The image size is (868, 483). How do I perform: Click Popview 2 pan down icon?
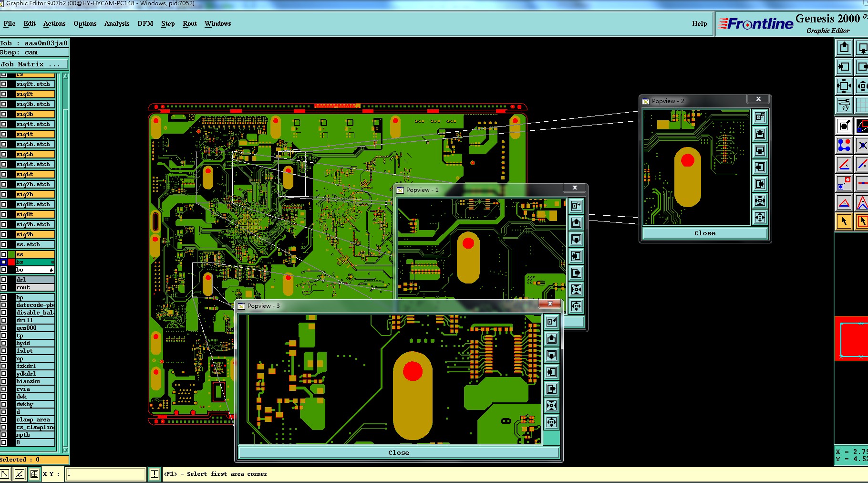[x=760, y=150]
